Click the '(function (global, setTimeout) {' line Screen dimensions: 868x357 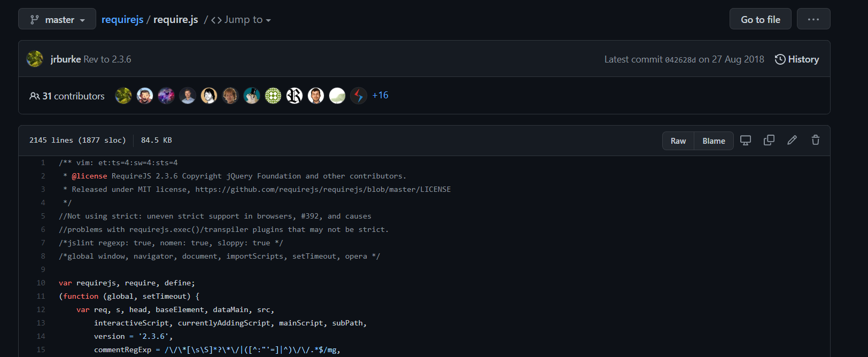pyautogui.click(x=129, y=296)
